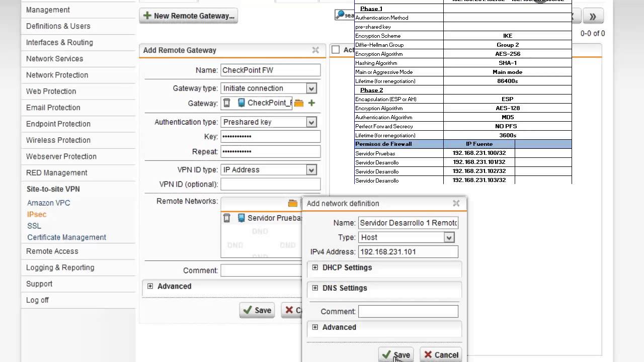Open Webserver Protection menu
This screenshot has height=362, width=644.
tap(61, 156)
